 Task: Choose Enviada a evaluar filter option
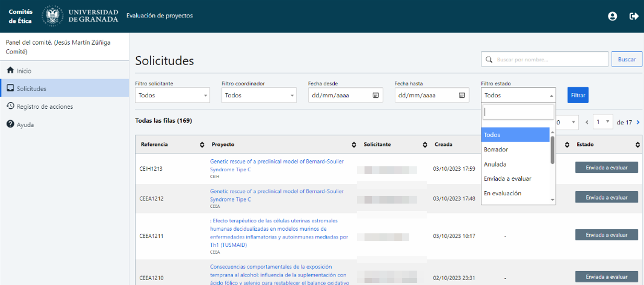[x=507, y=179]
